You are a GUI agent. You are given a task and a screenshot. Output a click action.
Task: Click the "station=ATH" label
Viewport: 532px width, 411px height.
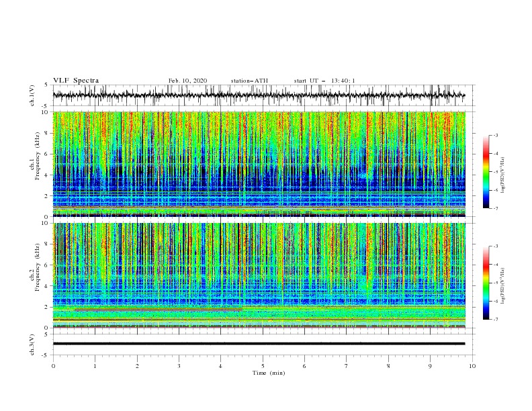point(249,81)
